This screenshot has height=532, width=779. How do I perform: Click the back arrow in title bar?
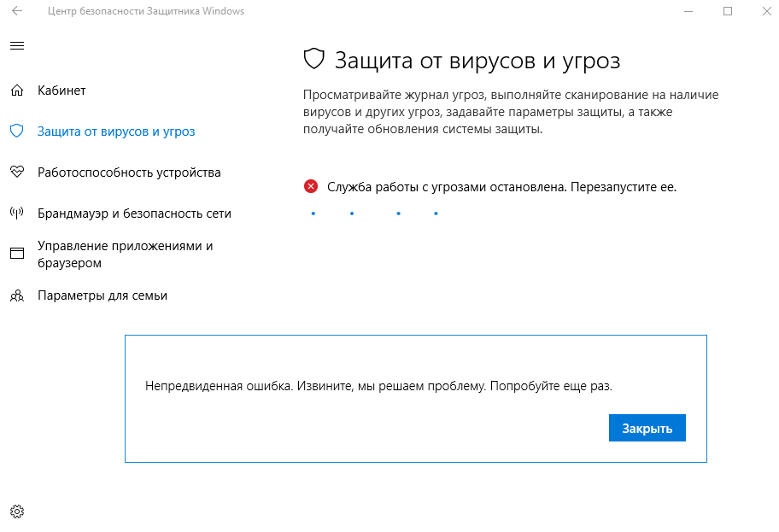click(x=17, y=11)
